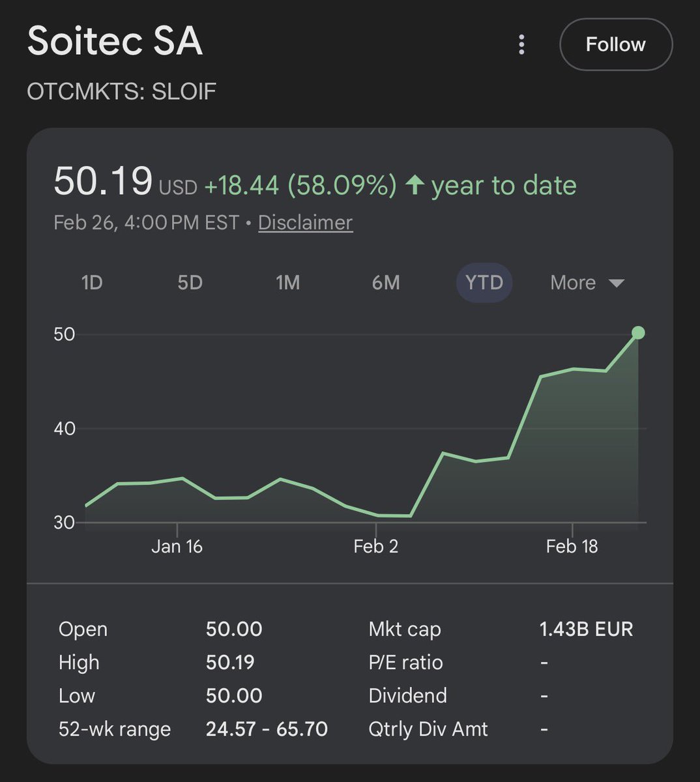Click the High value 50.19

tap(230, 662)
